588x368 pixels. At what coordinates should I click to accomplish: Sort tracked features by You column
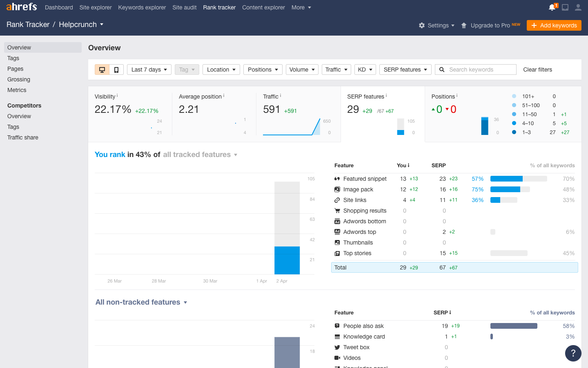click(x=403, y=166)
